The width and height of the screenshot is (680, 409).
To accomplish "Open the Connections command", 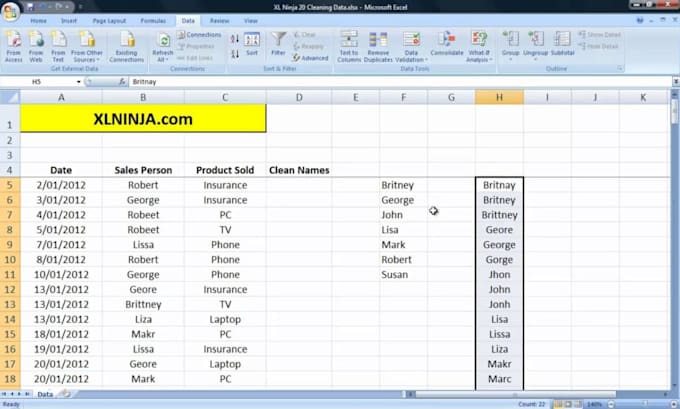I will coord(199,35).
